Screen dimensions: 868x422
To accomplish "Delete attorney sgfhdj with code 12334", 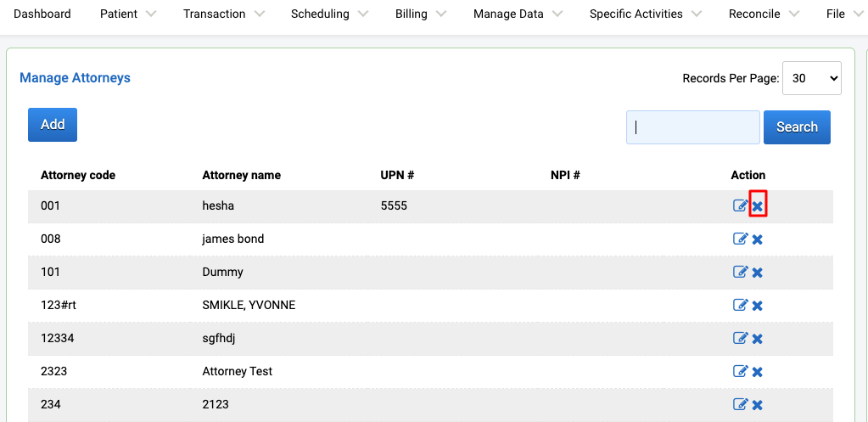I will click(x=758, y=339).
